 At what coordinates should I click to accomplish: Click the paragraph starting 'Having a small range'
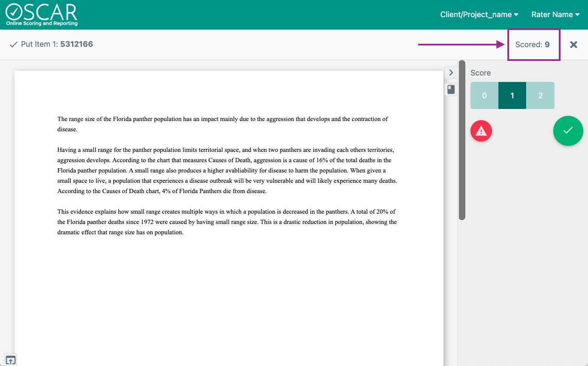coord(227,170)
